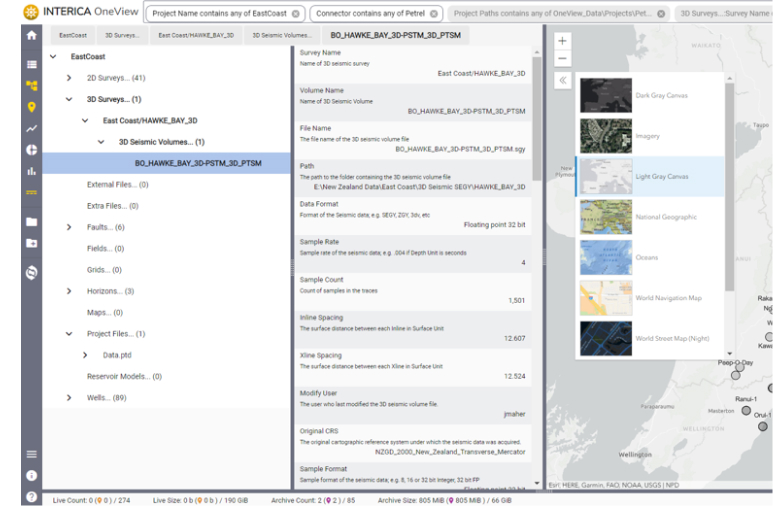
Task: Open the bar chart statistics icon
Action: click(x=31, y=171)
